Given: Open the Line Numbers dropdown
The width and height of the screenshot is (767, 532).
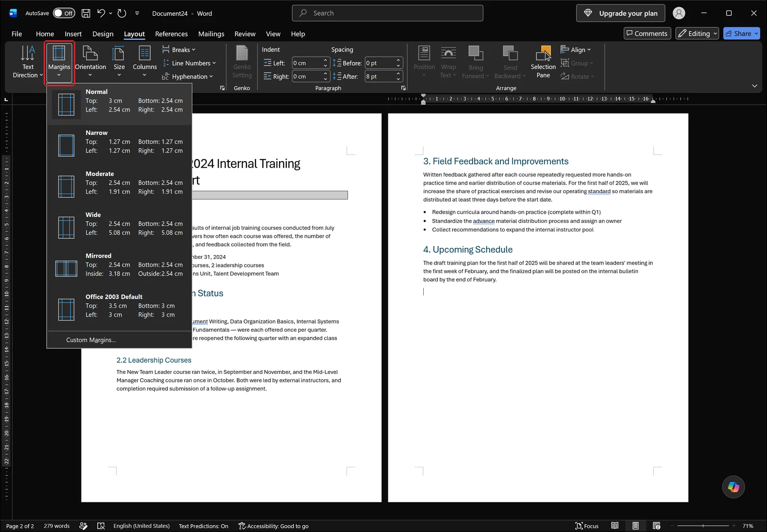Looking at the screenshot, I should click(x=189, y=63).
